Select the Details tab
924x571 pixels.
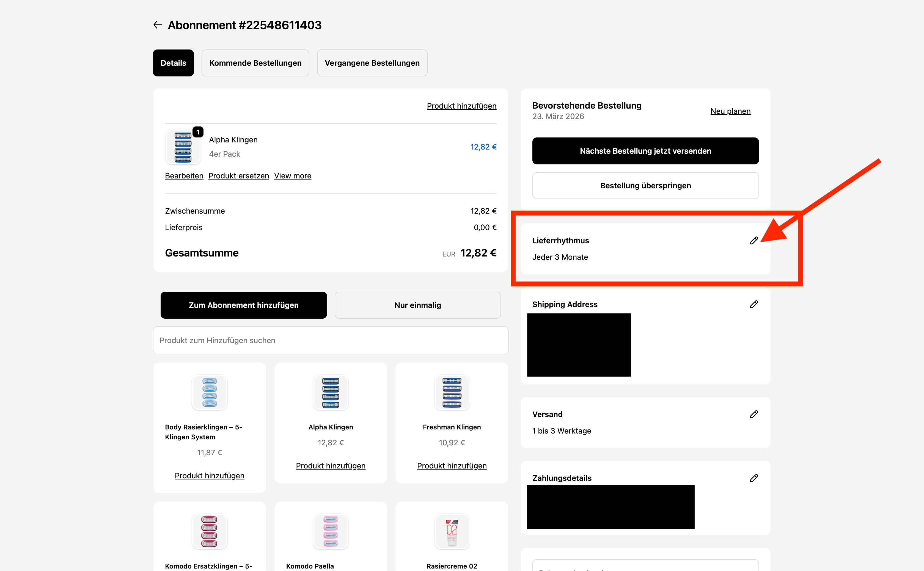coord(174,63)
